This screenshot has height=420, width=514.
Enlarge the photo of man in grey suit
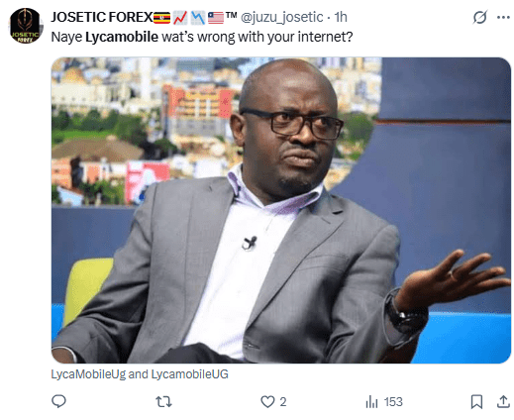point(281,210)
